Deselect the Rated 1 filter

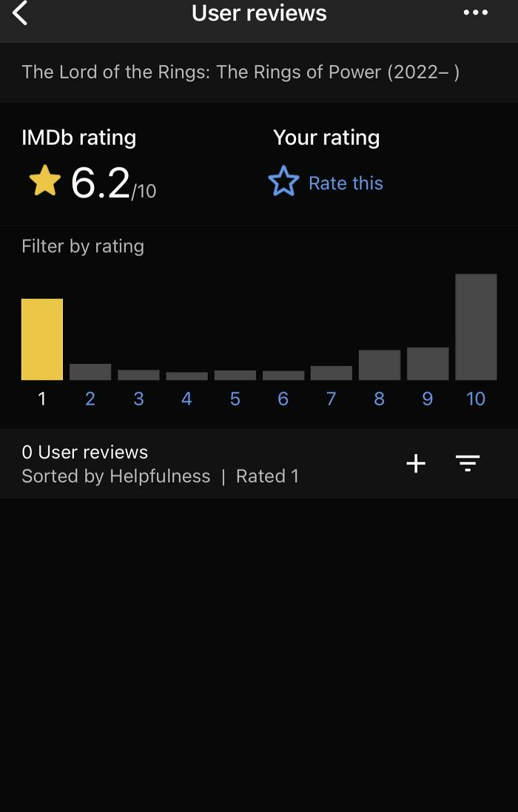[x=268, y=476]
